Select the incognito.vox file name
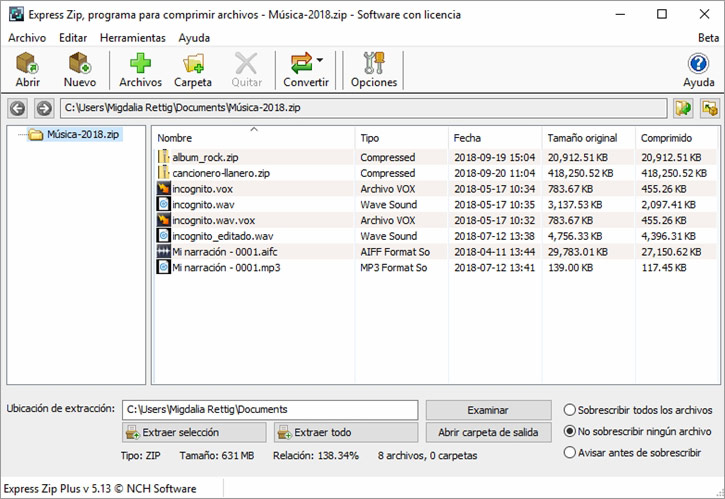 point(203,189)
